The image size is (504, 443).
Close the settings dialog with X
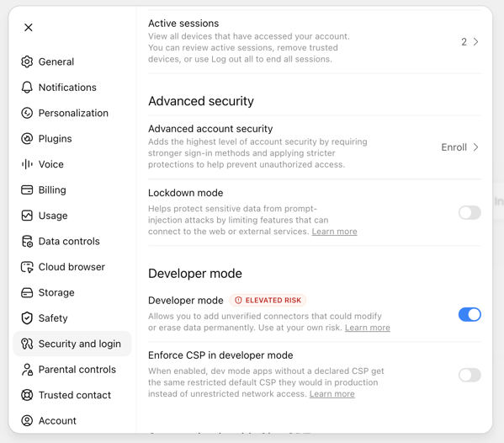tap(29, 27)
